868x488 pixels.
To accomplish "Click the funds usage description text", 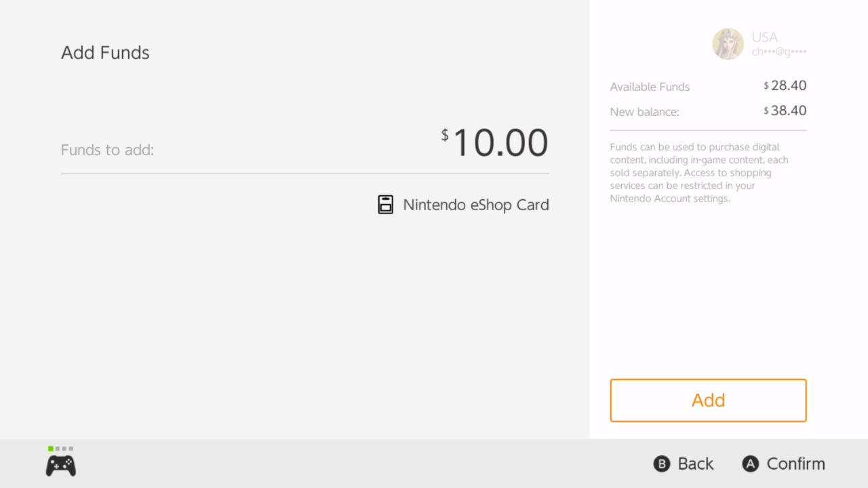I will (698, 172).
